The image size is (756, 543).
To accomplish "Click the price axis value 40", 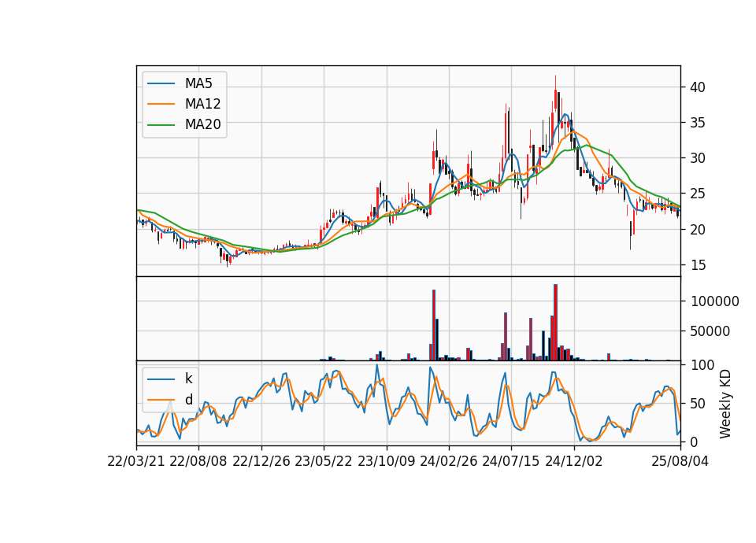I will coord(698,87).
